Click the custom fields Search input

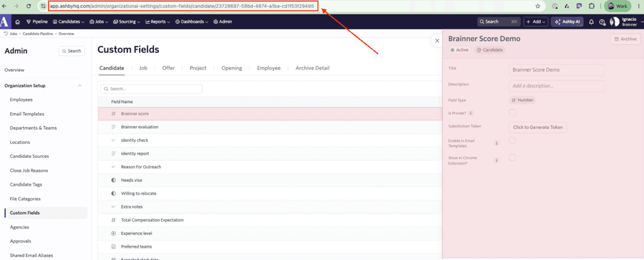click(151, 89)
